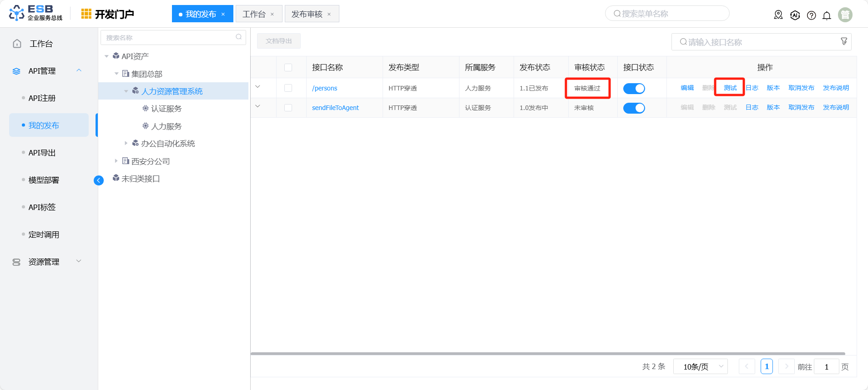Toggle the sendFileToAgent interface status switch

click(x=634, y=108)
